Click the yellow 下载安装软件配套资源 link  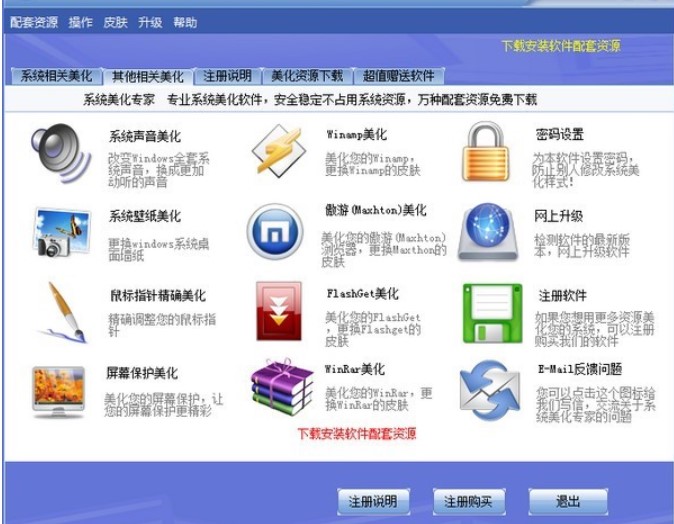point(561,46)
